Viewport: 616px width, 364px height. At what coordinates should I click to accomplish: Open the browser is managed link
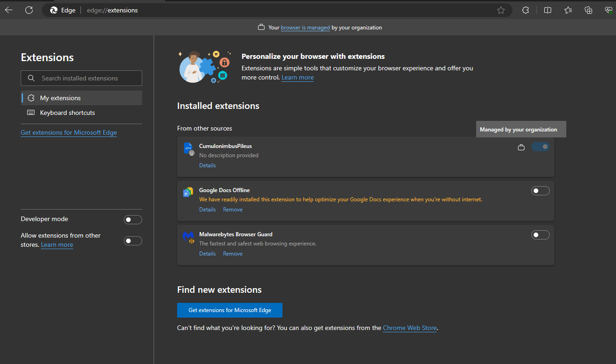click(305, 28)
